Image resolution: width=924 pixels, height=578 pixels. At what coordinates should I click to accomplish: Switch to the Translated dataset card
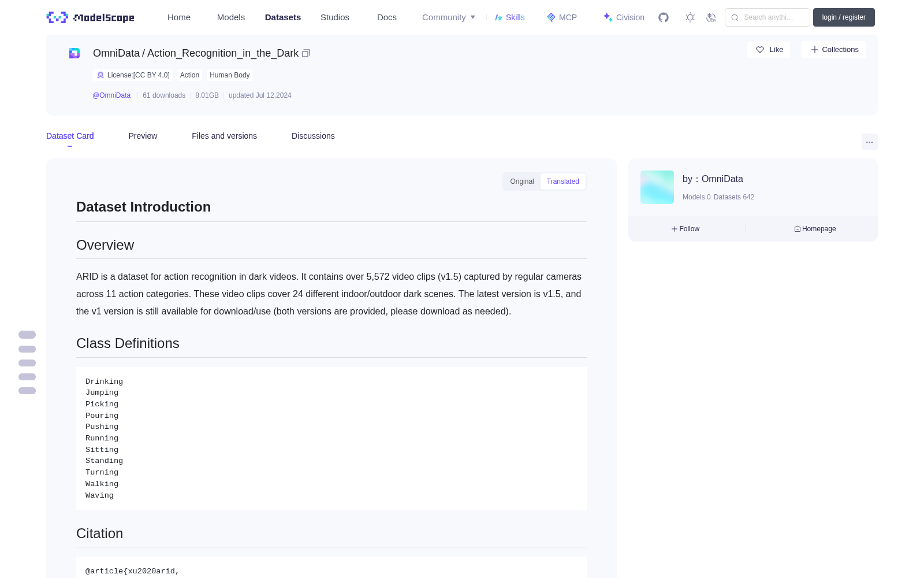pyautogui.click(x=563, y=181)
